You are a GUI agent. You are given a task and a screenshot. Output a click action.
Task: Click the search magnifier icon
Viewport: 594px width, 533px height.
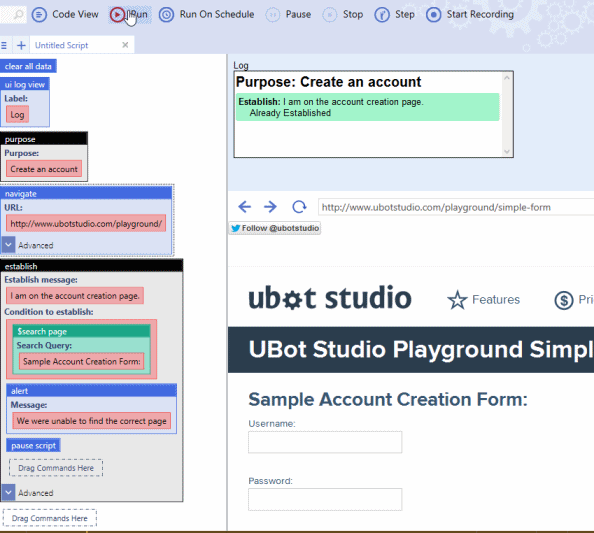point(18,15)
